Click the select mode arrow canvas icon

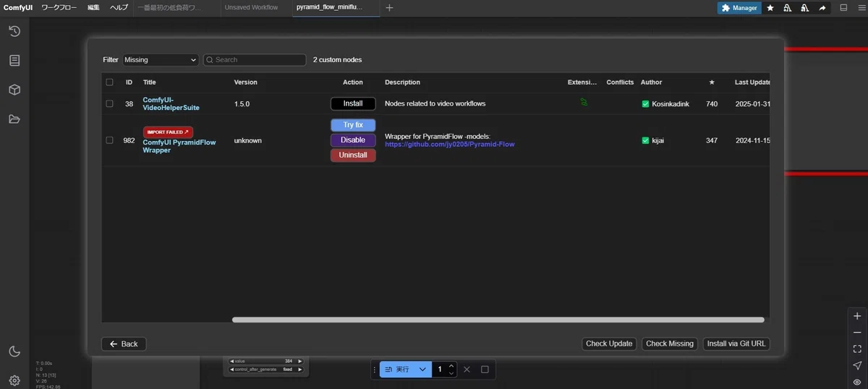(x=857, y=365)
